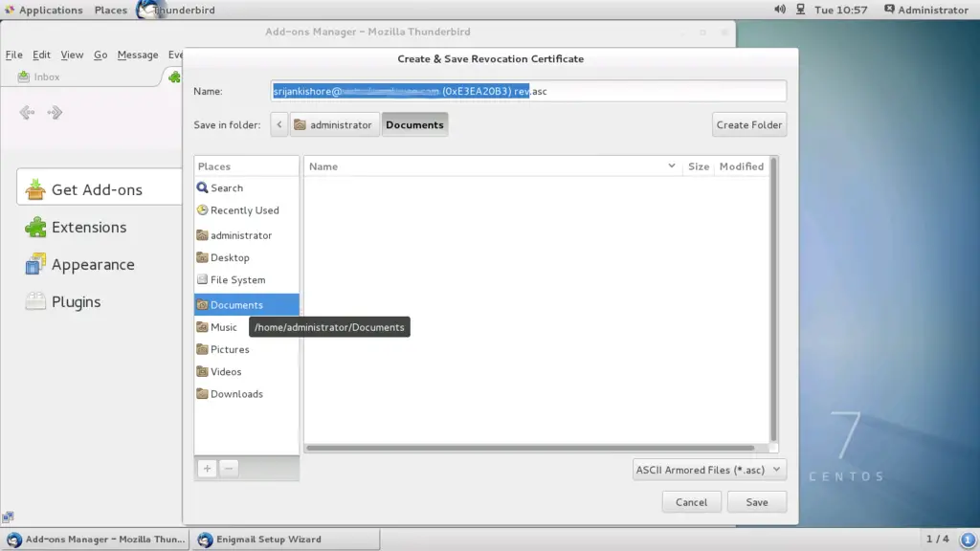The height and width of the screenshot is (551, 980).
Task: Go forward with the Add-ons Manager forward arrow
Action: 55,113
